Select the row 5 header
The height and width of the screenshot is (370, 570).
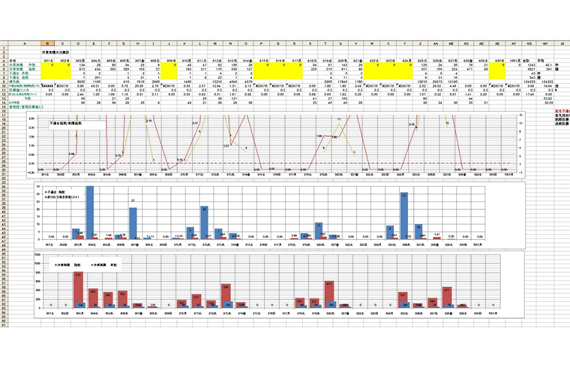pyautogui.click(x=4, y=65)
